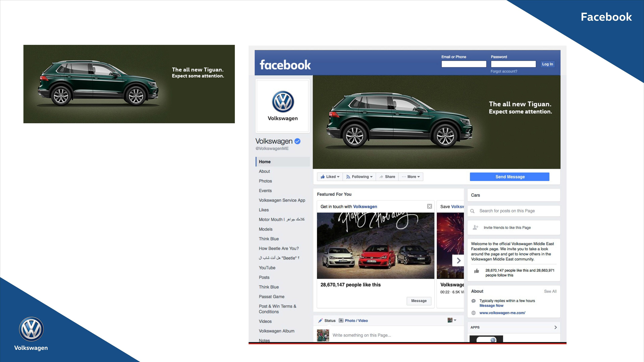Click the verified badge next to Volkswagen

[x=297, y=141]
